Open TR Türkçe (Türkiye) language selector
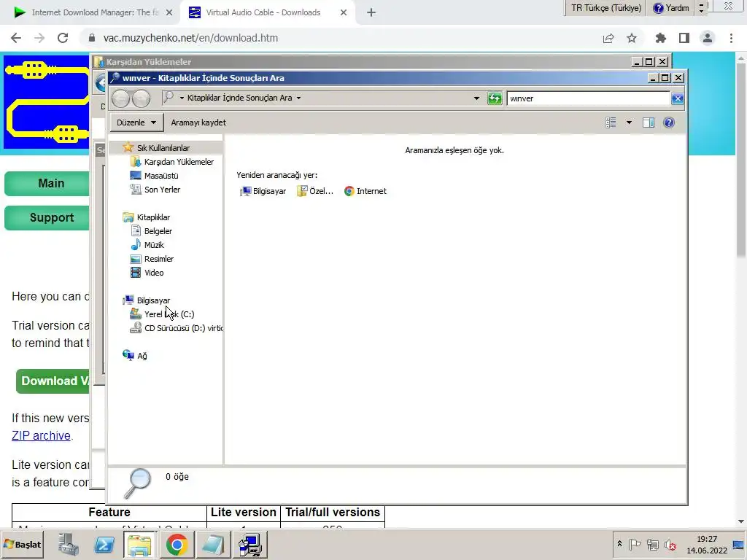Screen dimensions: 747x560 point(605,7)
